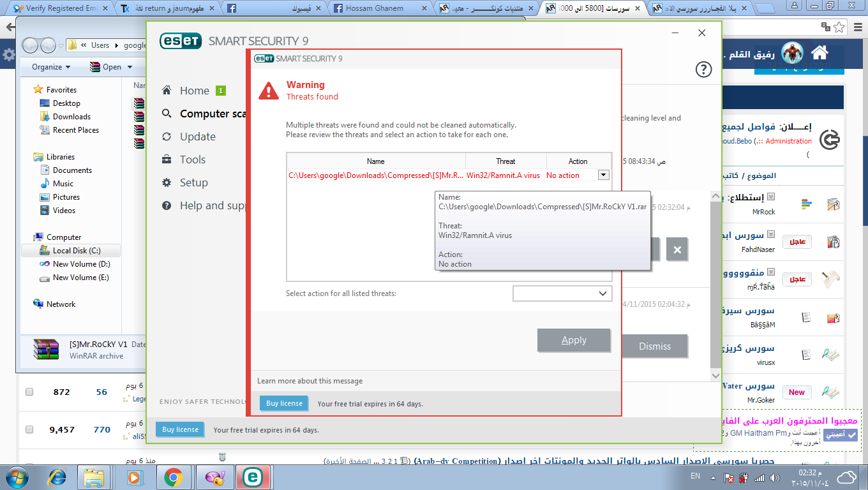Select the Update refresh icon in sidebar
Viewport: 868px width, 490px height.
point(167,137)
